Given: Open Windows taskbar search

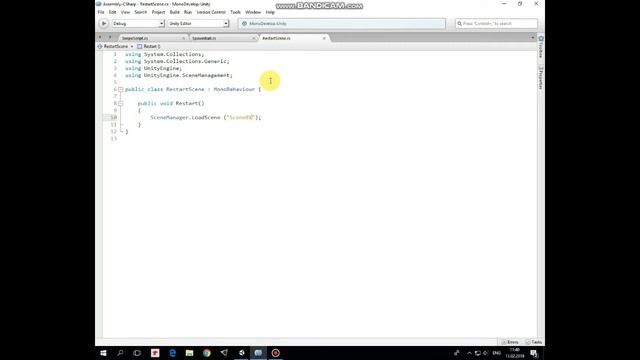Looking at the screenshot, I should (x=120, y=353).
